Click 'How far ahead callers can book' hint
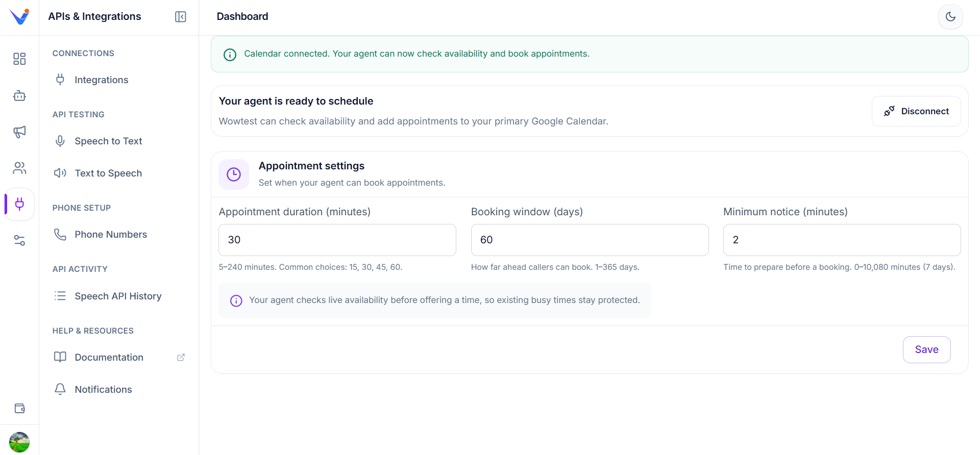Image resolution: width=980 pixels, height=455 pixels. [x=555, y=267]
